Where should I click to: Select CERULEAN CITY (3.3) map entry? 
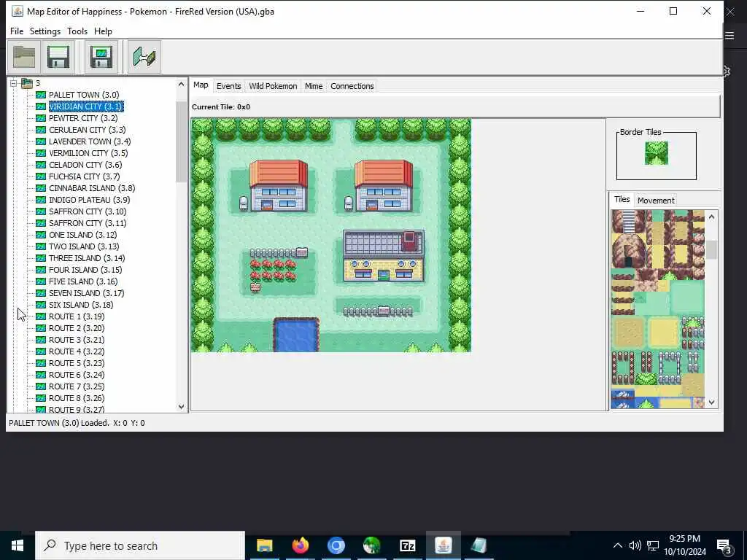pos(88,130)
